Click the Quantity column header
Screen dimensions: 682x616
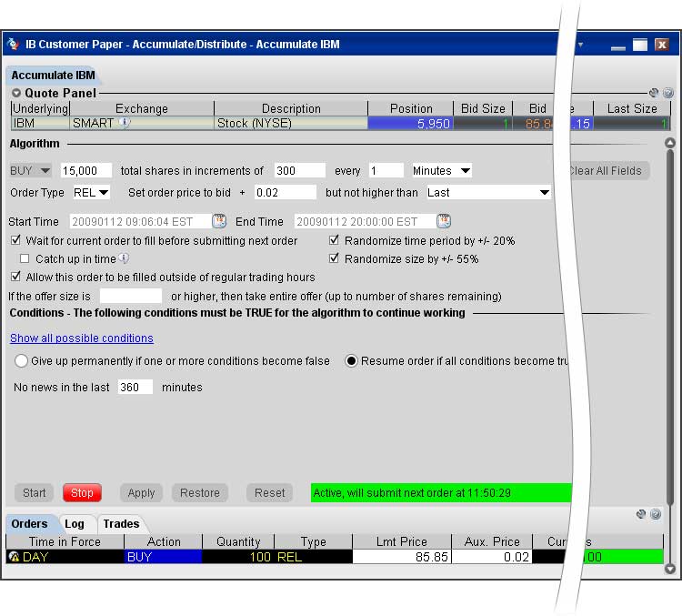click(x=238, y=541)
